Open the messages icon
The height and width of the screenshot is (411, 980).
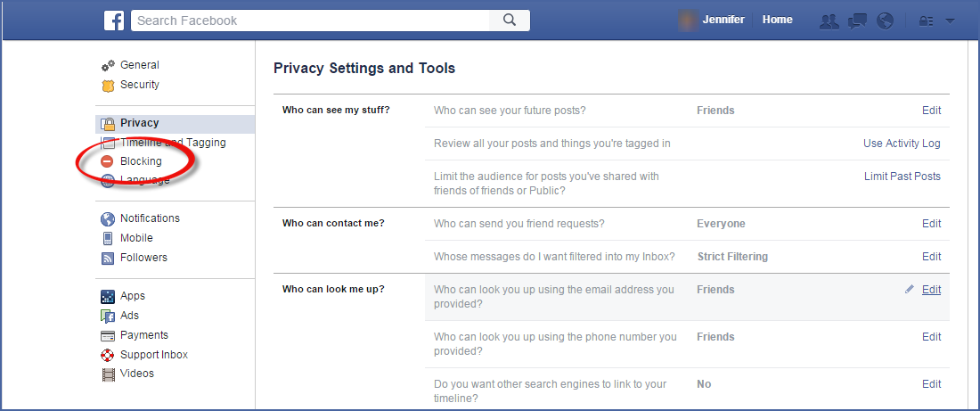857,21
